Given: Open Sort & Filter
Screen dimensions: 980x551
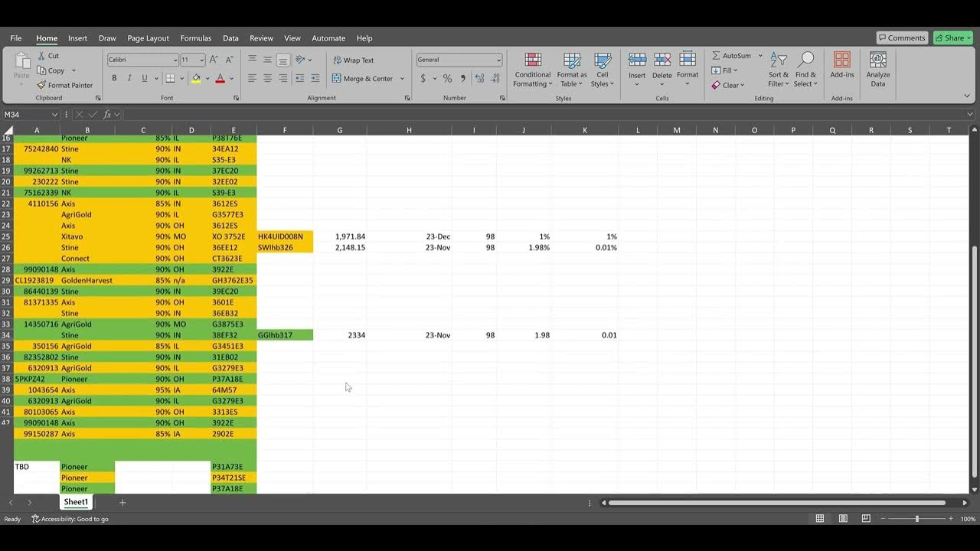Looking at the screenshot, I should click(x=779, y=70).
